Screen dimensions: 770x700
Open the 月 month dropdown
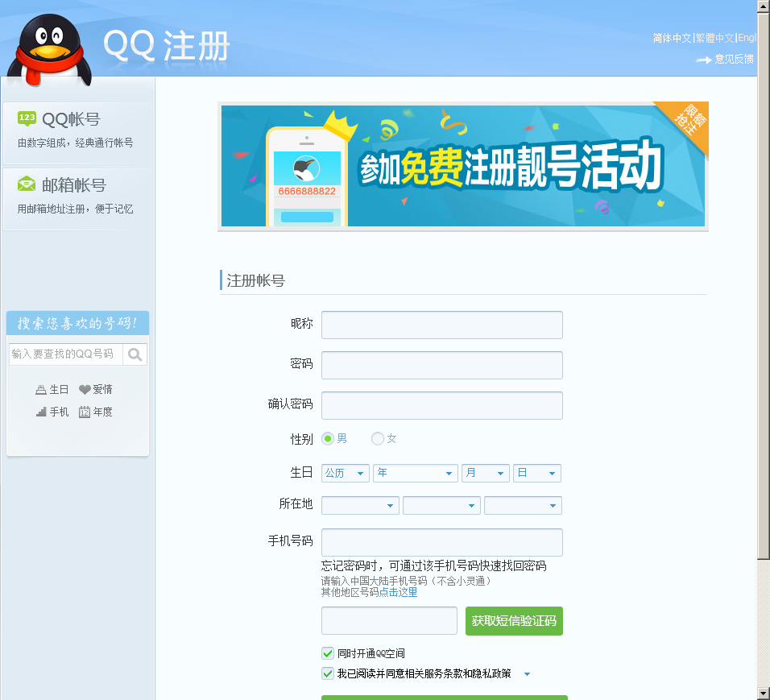point(485,473)
